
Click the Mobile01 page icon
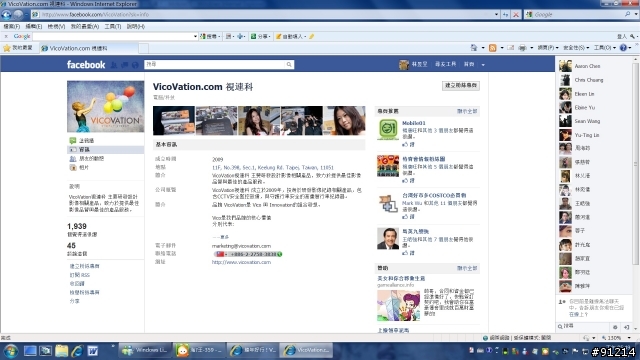[x=388, y=129]
